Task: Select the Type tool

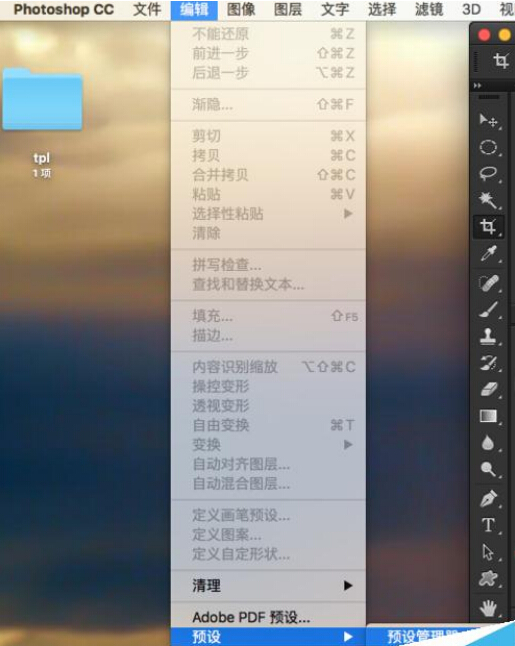Action: 488,525
